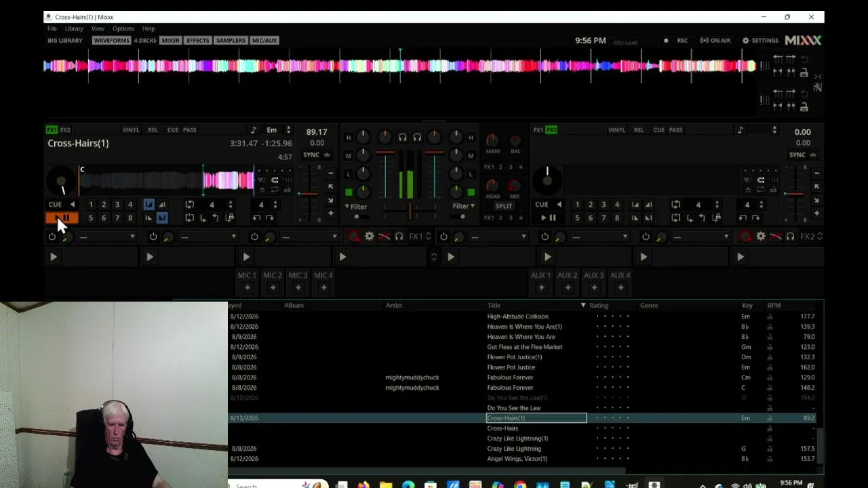868x488 pixels.
Task: Enable the second FX1 effect slot power button
Action: (153, 237)
